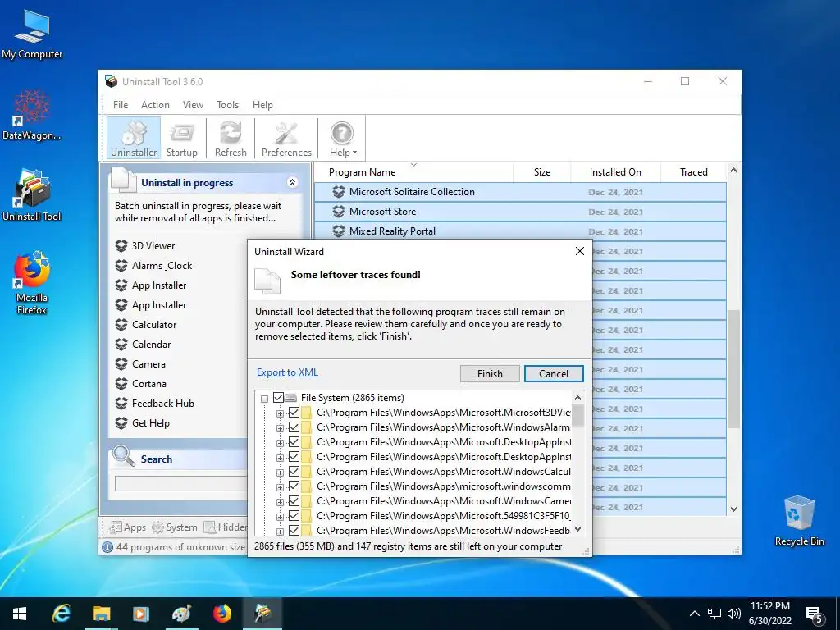The height and width of the screenshot is (630, 840).
Task: Select the Uninstall Tool desktop shortcut
Action: coord(32,195)
